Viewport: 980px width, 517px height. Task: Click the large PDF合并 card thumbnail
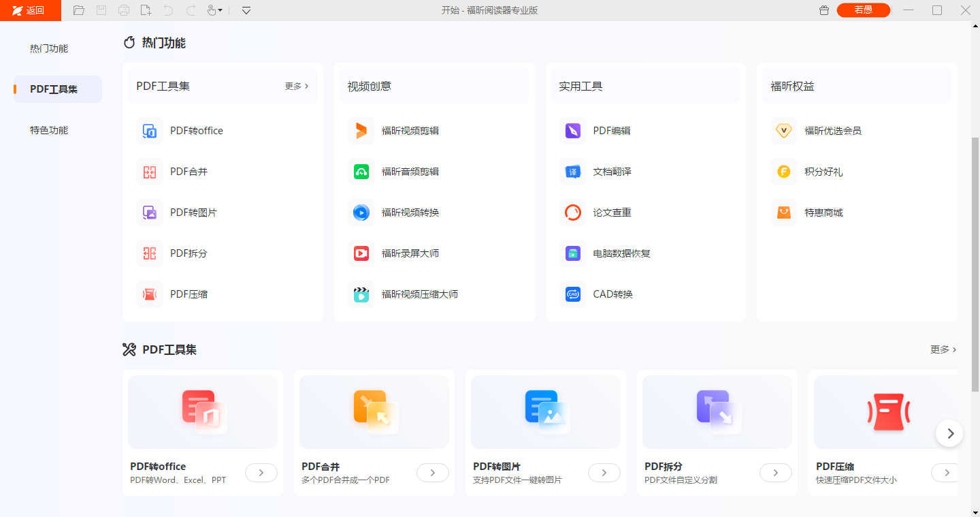tap(374, 412)
